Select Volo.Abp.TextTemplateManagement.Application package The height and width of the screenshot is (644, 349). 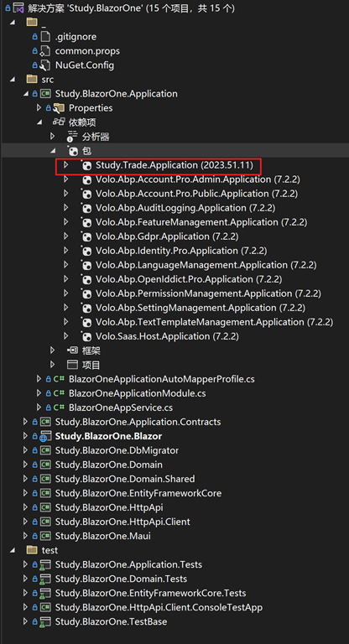(x=214, y=322)
